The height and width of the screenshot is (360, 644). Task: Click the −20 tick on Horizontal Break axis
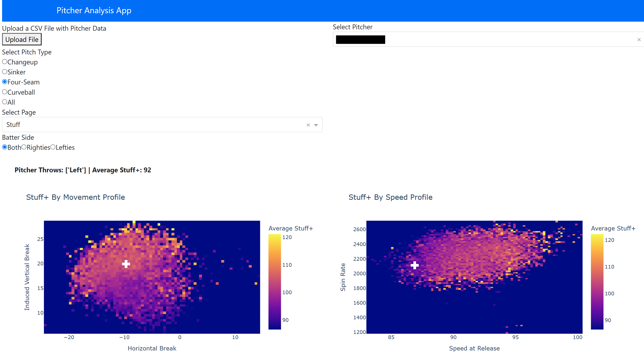[69, 337]
